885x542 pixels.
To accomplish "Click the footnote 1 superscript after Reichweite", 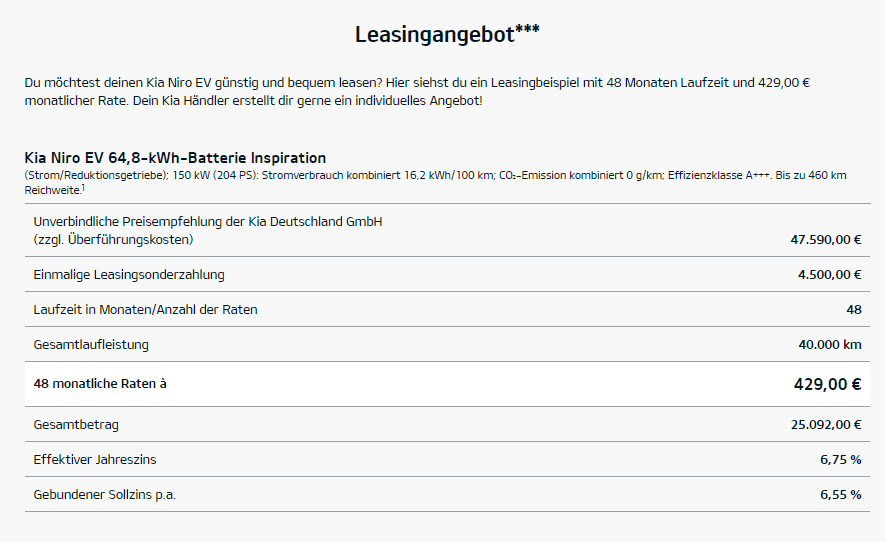I will coord(83,185).
